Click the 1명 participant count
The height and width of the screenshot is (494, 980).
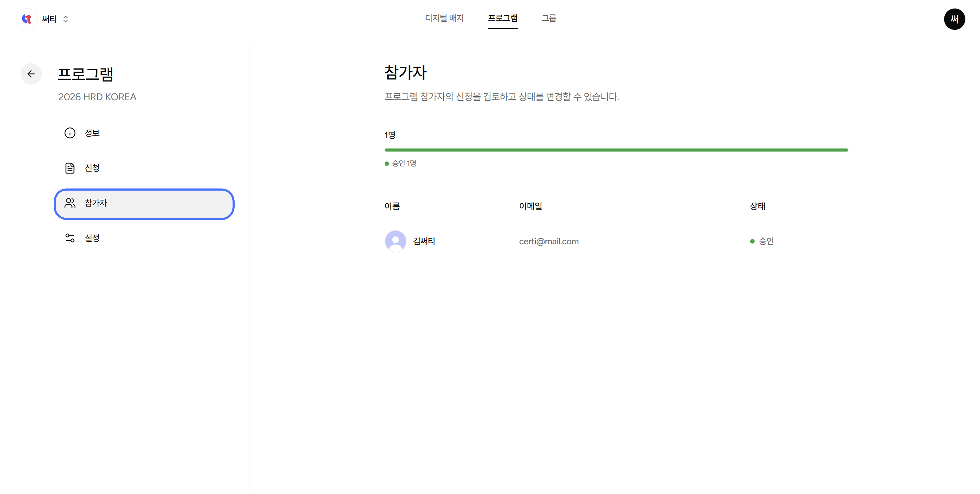(x=390, y=135)
